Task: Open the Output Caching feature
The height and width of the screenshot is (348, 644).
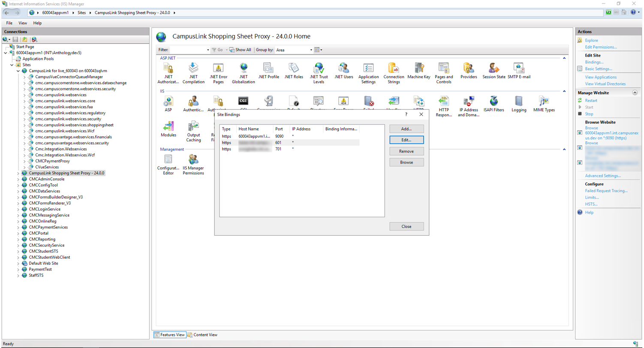Action: click(x=193, y=131)
